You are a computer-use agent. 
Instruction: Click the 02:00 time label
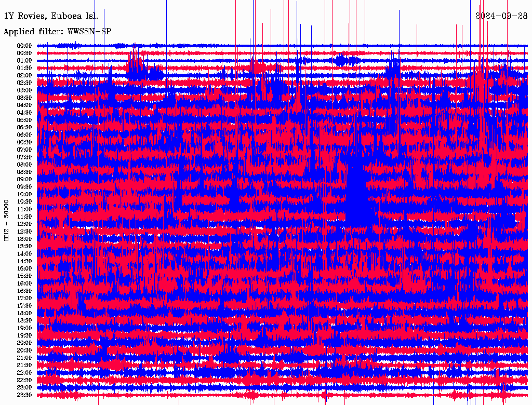point(24,75)
